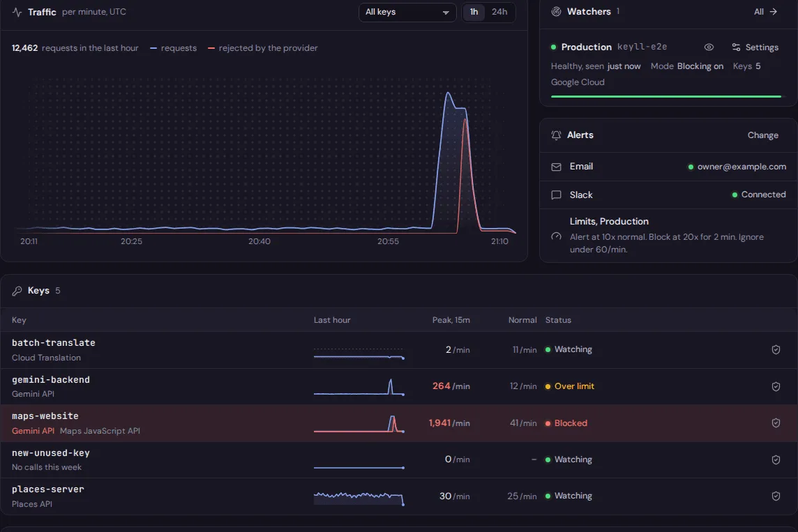Toggle the eye icon for Production watcher
Screen dimensions: 798x532
(x=709, y=47)
